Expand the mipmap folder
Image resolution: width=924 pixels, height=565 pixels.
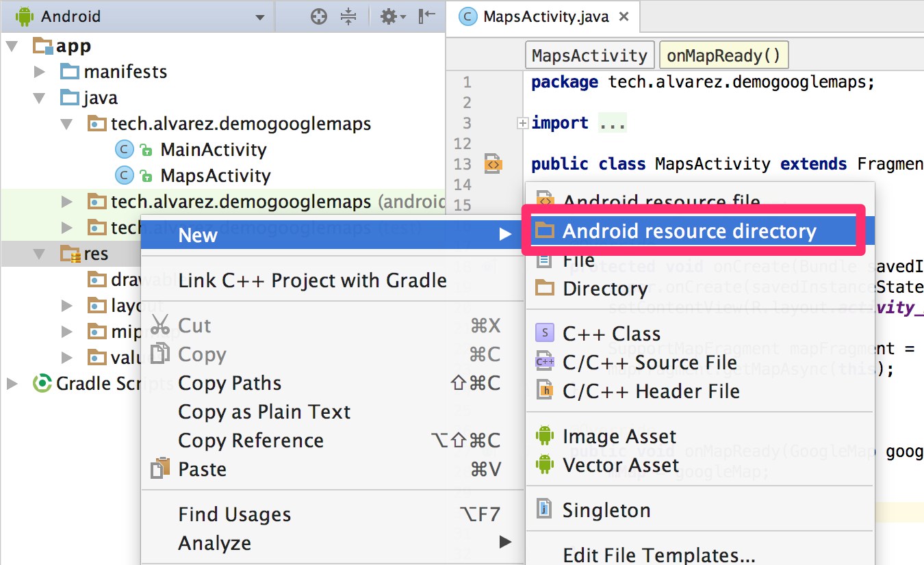tap(66, 332)
